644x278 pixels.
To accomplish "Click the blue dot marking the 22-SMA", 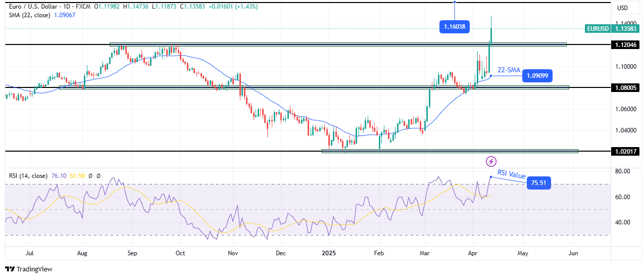I will pyautogui.click(x=491, y=75).
